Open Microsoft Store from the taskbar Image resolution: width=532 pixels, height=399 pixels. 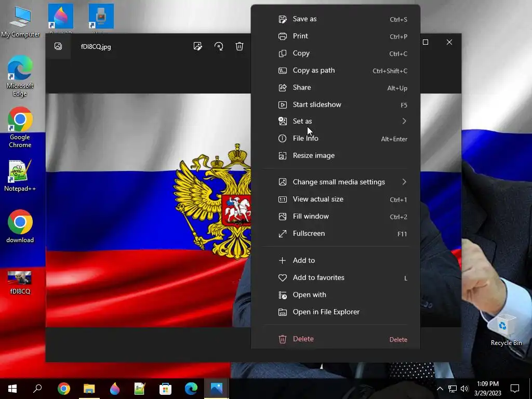pos(165,388)
